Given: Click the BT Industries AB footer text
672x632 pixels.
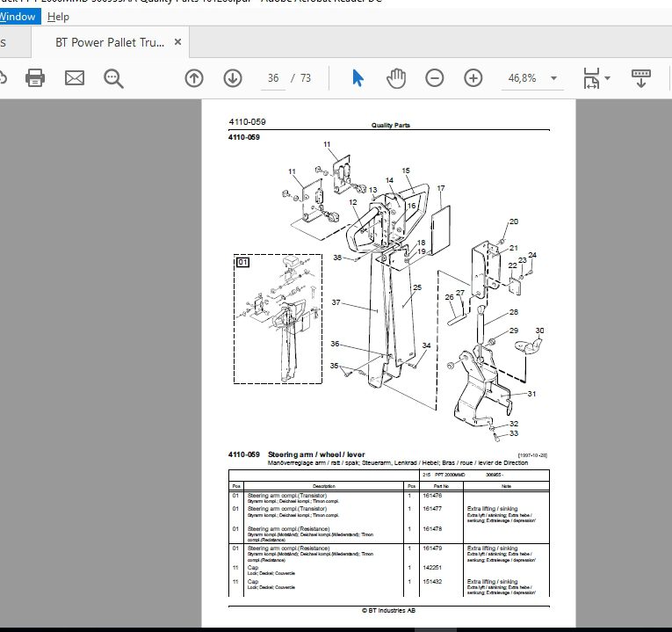Looking at the screenshot, I should [389, 611].
